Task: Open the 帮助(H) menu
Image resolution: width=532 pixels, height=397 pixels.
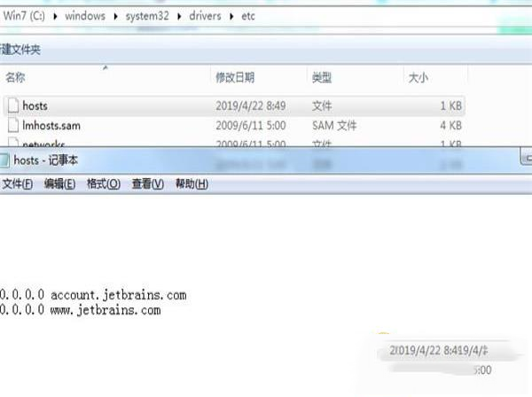Action: tap(191, 184)
